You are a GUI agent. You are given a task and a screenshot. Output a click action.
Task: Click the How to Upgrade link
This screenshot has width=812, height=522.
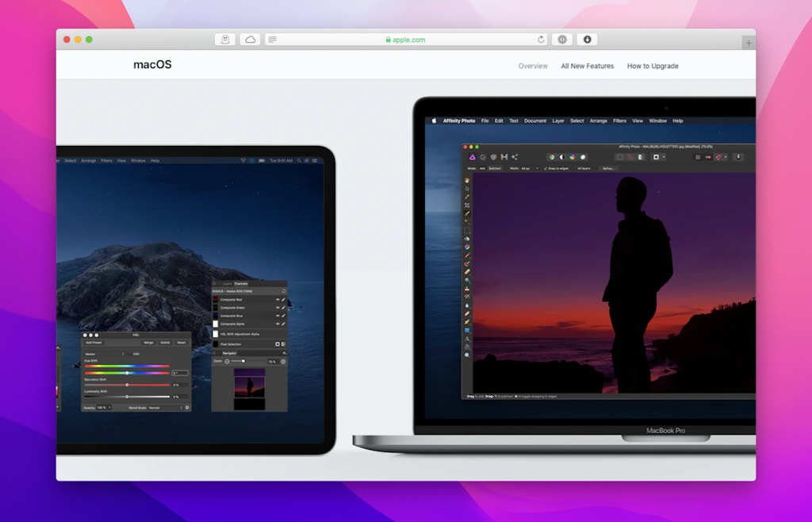[653, 66]
